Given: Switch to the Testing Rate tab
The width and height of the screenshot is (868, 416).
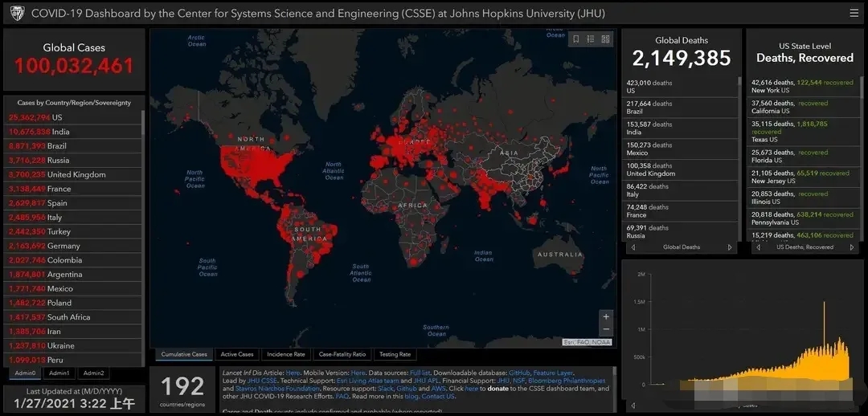Looking at the screenshot, I should [x=395, y=355].
